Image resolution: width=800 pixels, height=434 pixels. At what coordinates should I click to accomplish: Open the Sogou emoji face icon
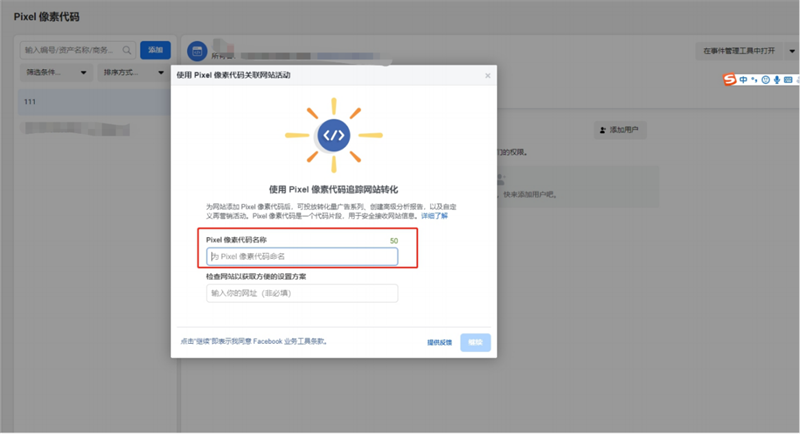click(765, 80)
